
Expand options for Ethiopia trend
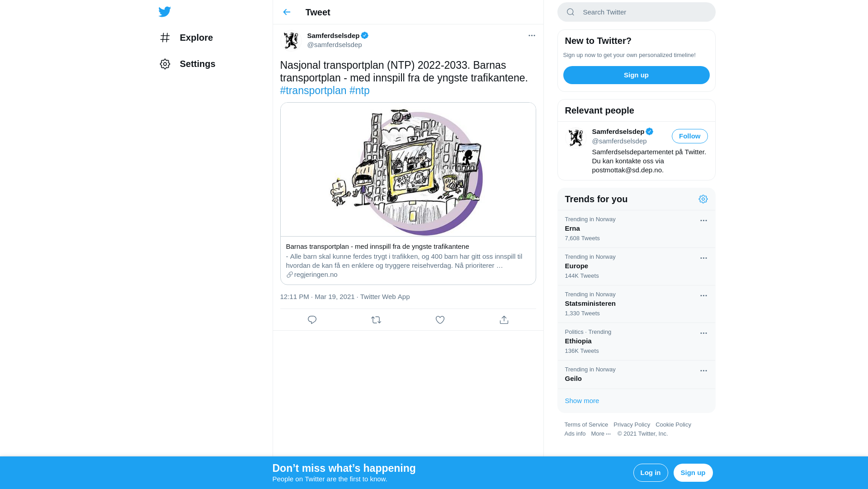click(703, 333)
